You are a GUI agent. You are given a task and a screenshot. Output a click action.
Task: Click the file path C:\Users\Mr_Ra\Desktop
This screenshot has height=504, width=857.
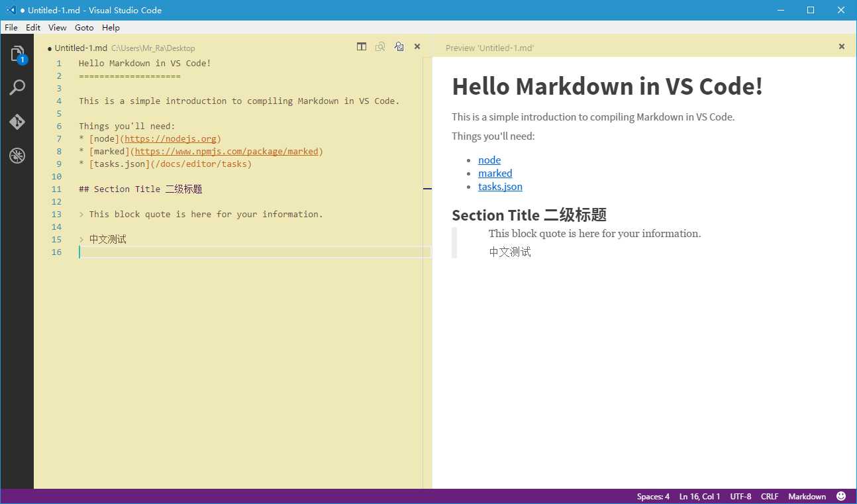click(x=153, y=48)
